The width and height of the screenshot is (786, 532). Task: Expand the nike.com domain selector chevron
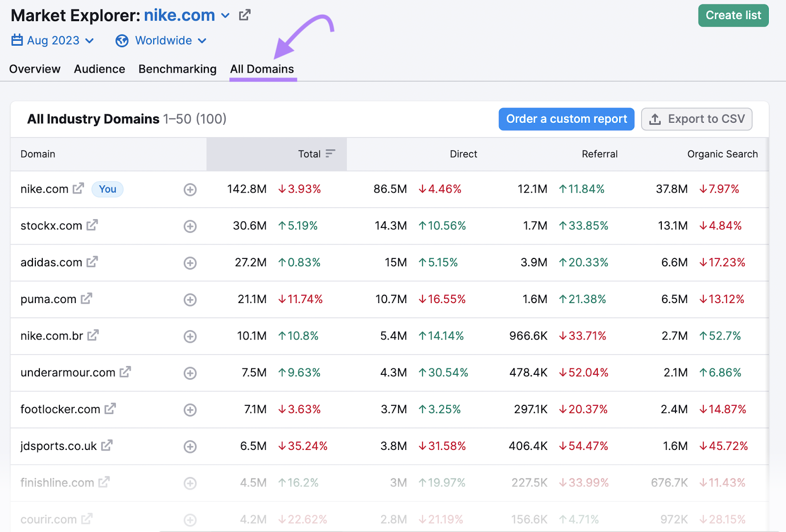click(225, 15)
